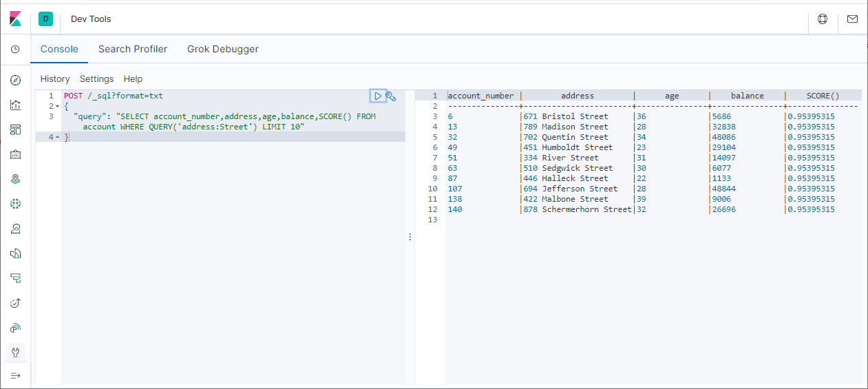Click balance value 48086
This screenshot has width=868, height=389.
(x=724, y=138)
